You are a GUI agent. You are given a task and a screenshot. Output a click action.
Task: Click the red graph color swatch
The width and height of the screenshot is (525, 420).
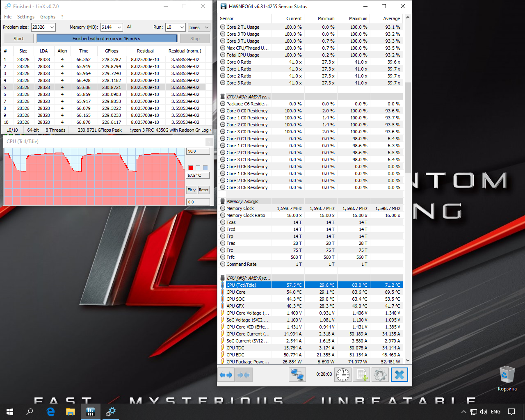[x=191, y=168]
